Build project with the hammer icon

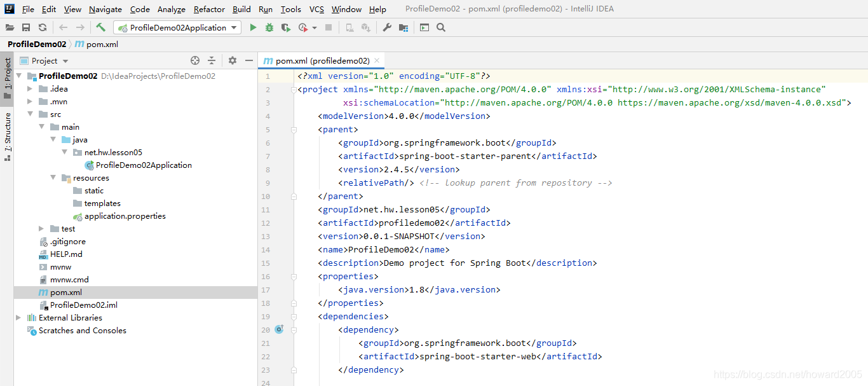click(101, 27)
